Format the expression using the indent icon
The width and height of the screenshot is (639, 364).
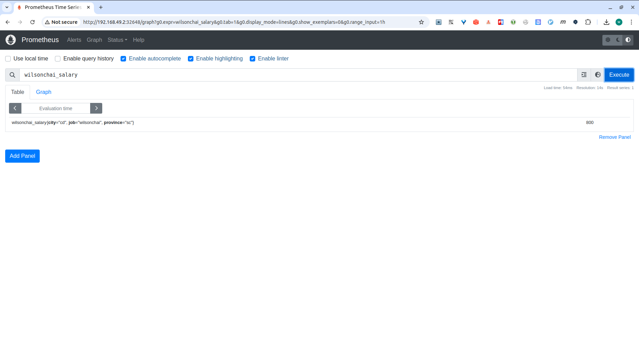[584, 75]
